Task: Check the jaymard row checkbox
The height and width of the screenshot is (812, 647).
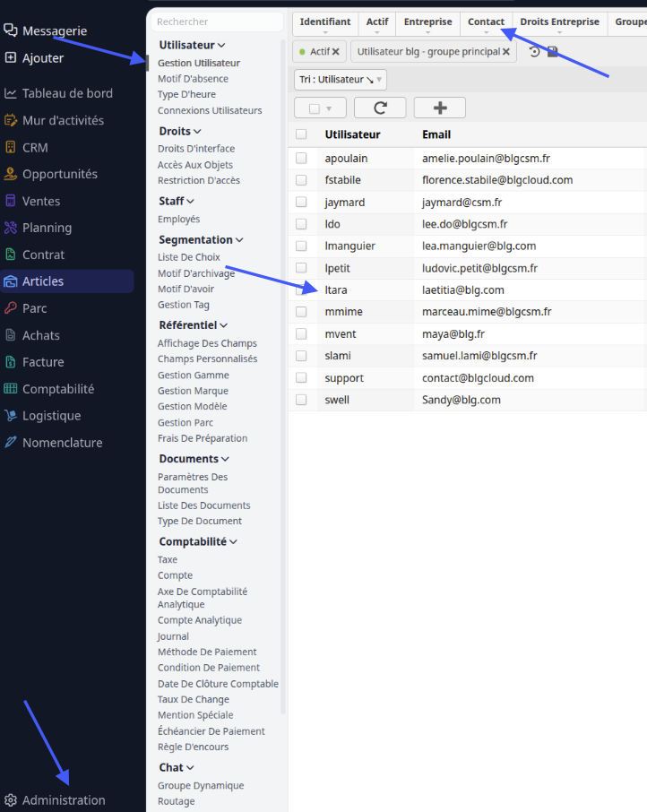Action: point(301,202)
